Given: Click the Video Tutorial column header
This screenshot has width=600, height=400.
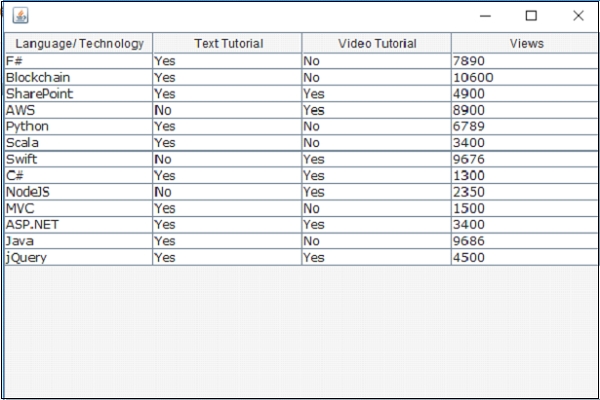Looking at the screenshot, I should 377,44.
